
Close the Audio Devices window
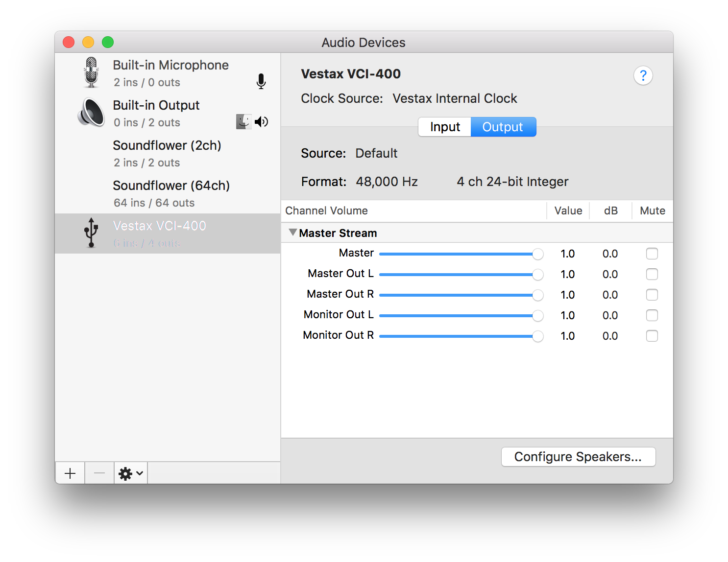(69, 42)
